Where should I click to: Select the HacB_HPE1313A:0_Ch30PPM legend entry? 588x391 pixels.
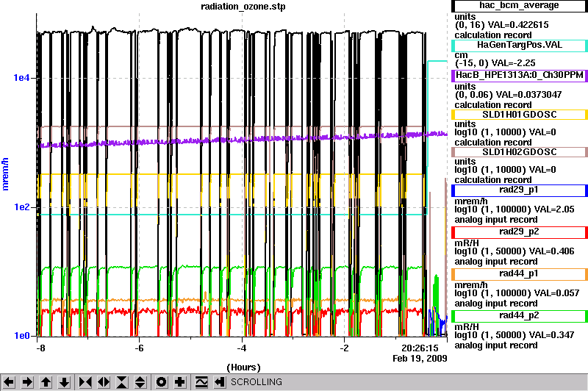(519, 76)
